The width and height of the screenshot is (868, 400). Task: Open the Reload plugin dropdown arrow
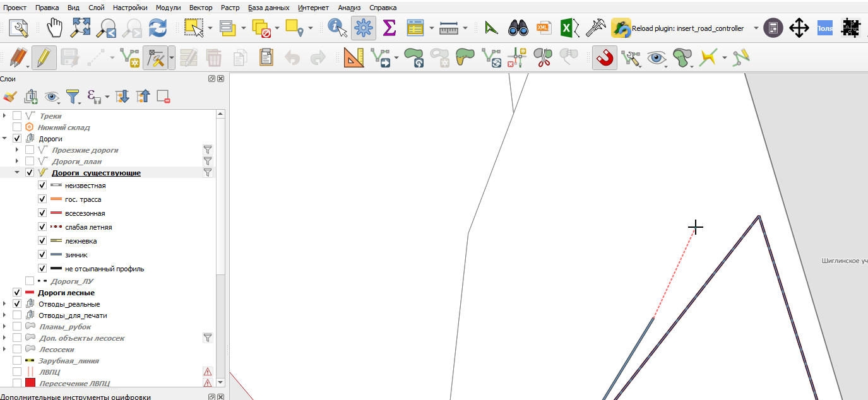(x=756, y=28)
